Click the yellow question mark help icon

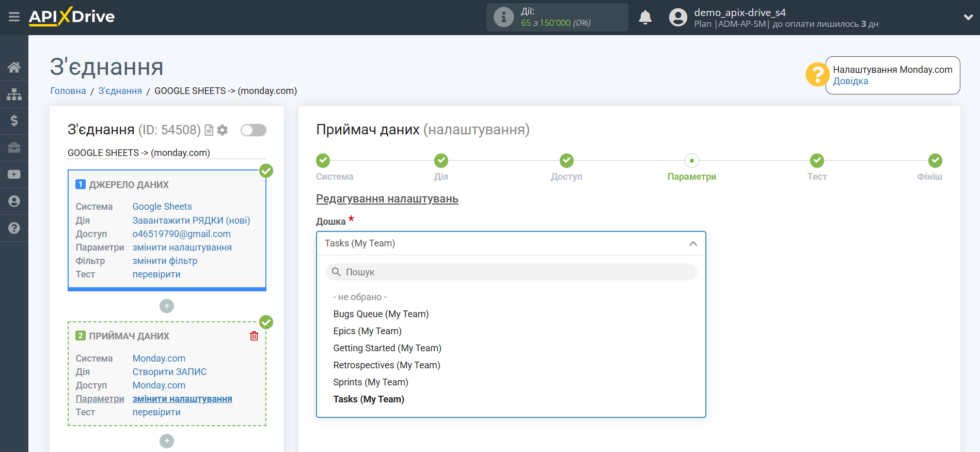point(817,75)
